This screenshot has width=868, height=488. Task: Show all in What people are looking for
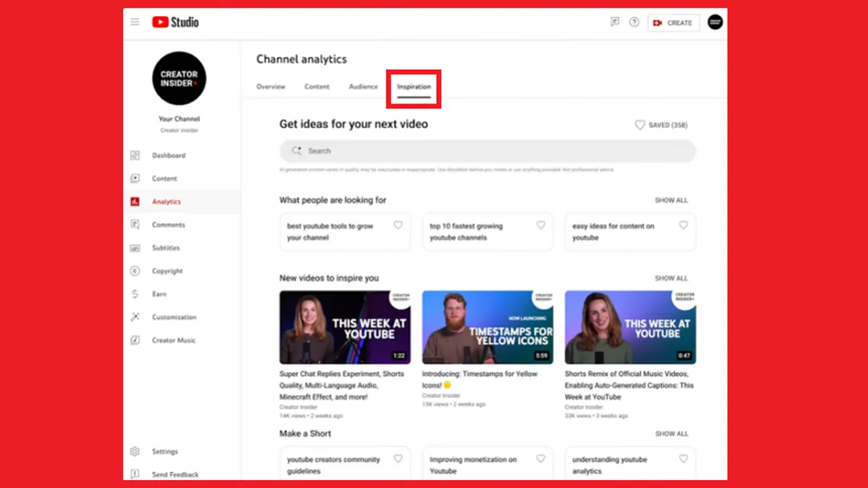[671, 200]
